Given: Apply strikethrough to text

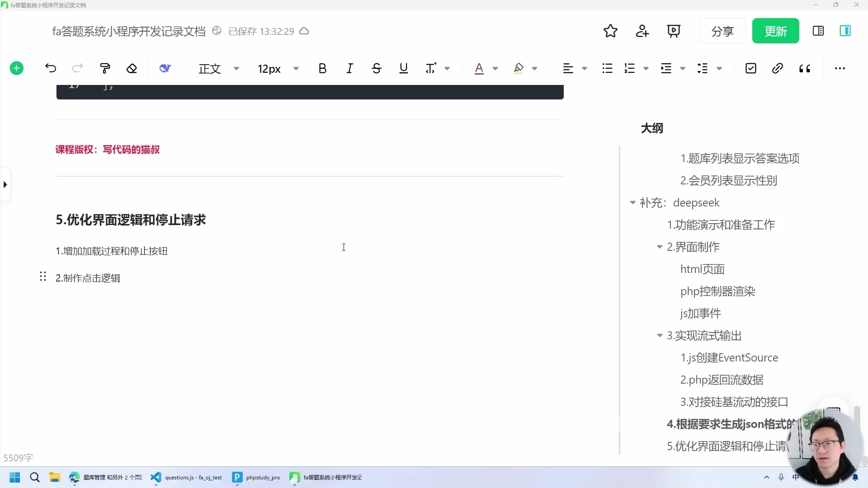Looking at the screenshot, I should [377, 68].
